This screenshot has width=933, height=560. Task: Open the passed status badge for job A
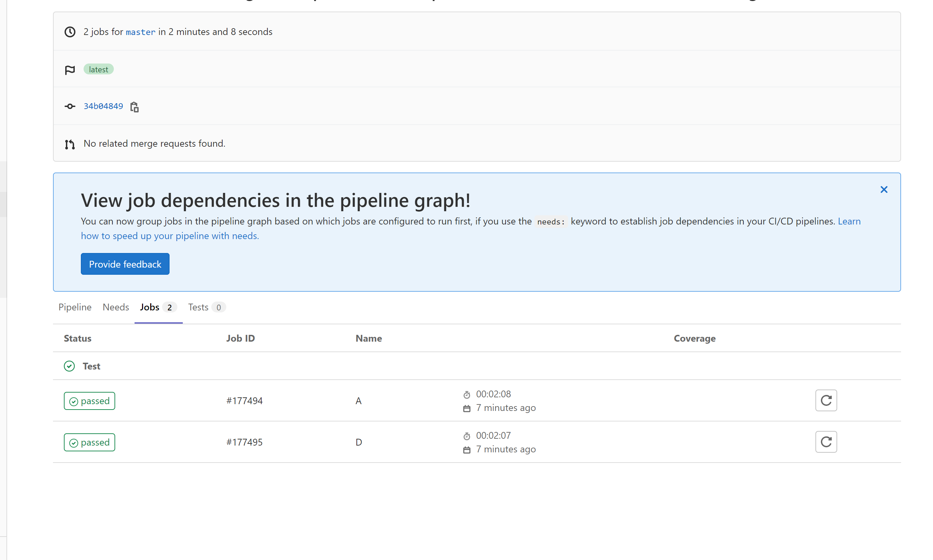tap(89, 401)
